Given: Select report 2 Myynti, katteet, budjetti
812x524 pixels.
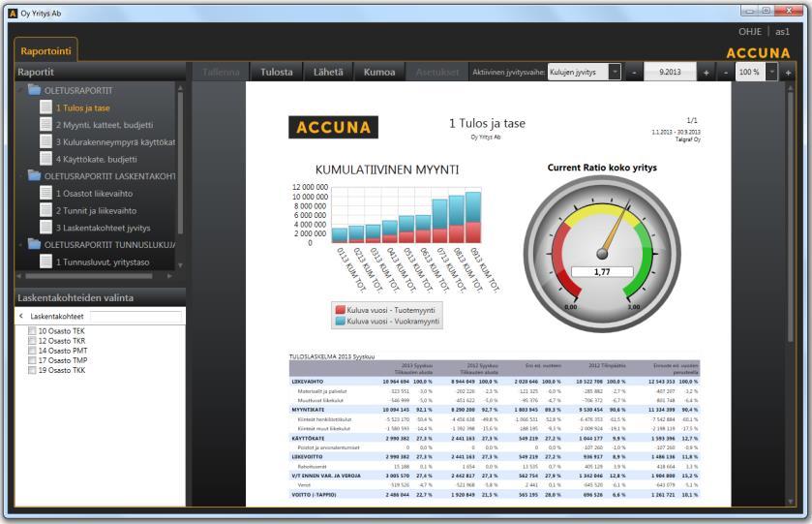Looking at the screenshot, I should tap(105, 125).
